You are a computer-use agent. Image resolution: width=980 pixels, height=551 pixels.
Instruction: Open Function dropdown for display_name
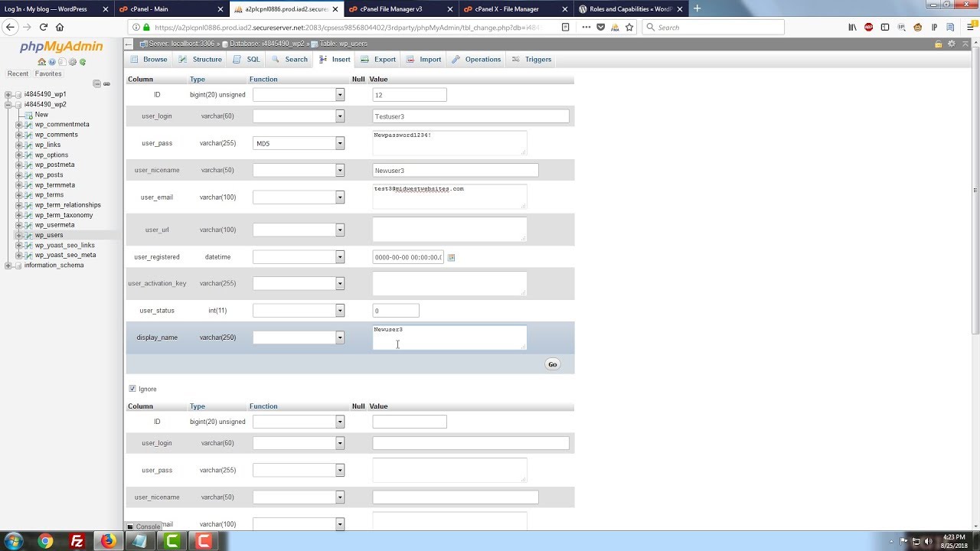click(299, 337)
